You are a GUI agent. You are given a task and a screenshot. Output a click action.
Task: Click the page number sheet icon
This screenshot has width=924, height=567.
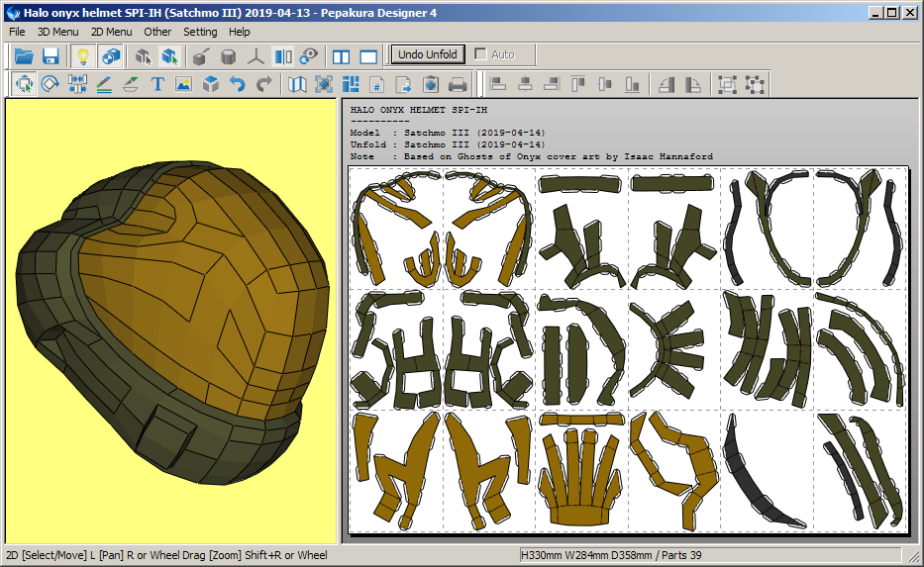377,84
